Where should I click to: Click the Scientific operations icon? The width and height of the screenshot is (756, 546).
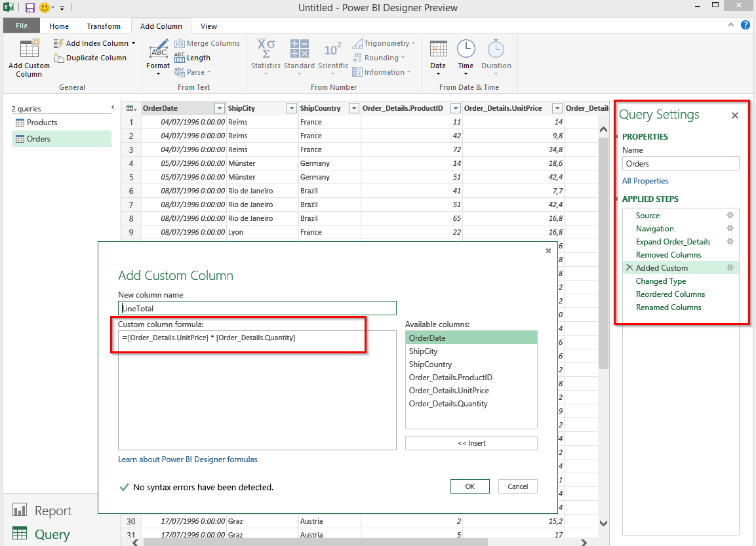point(332,49)
